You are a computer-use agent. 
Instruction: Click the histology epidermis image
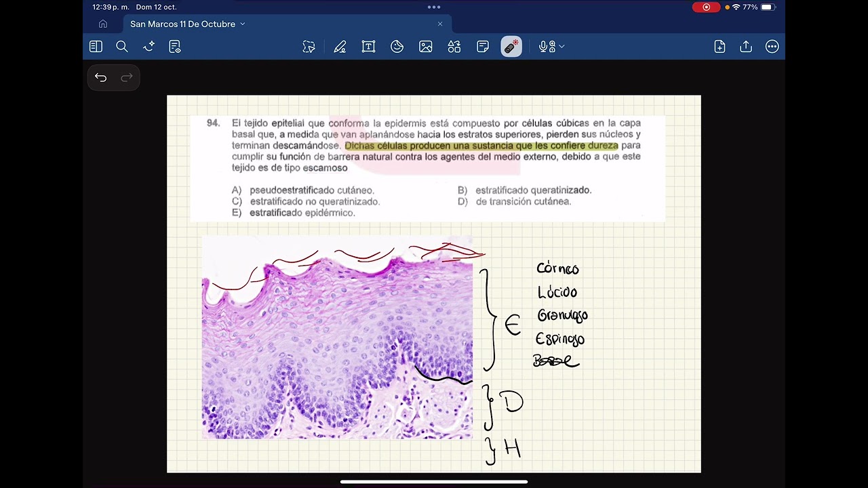coord(337,338)
